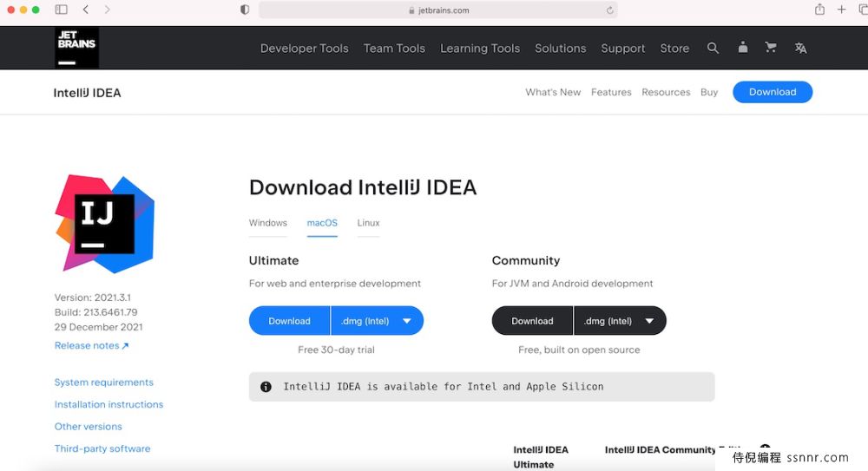868x471 pixels.
Task: Click the JetBrains logo
Action: click(76, 48)
